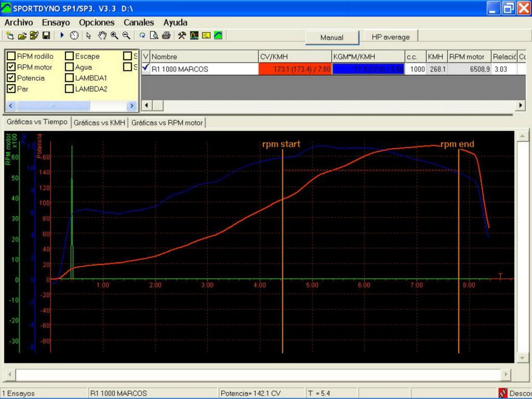
Task: Select the hand pan tool
Action: [x=102, y=35]
